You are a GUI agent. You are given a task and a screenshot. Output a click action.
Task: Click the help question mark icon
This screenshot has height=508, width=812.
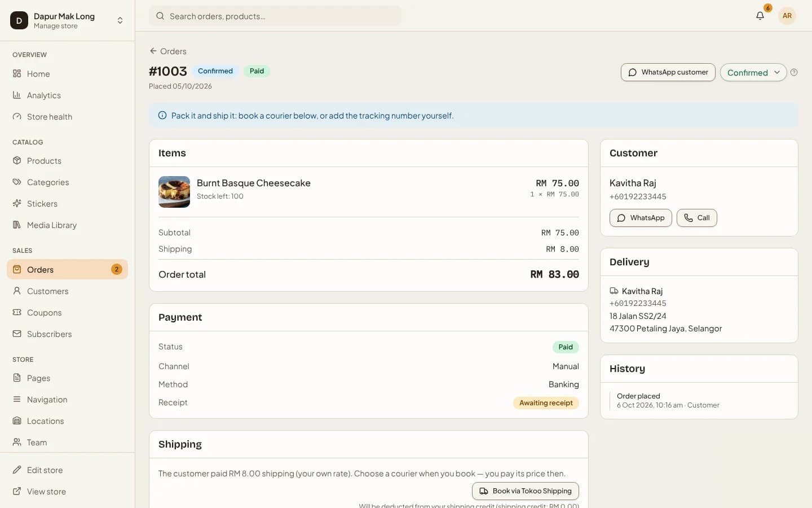click(794, 72)
